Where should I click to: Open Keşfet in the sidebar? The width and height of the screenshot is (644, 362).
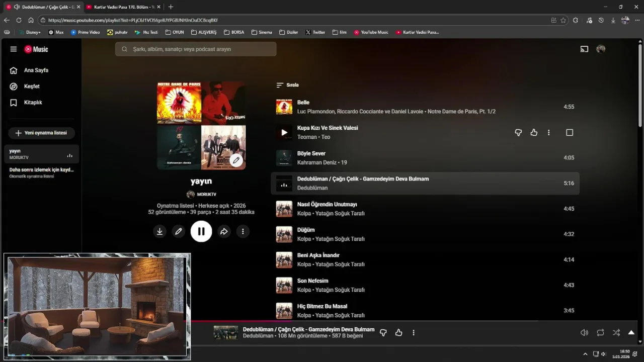[x=41, y=86]
